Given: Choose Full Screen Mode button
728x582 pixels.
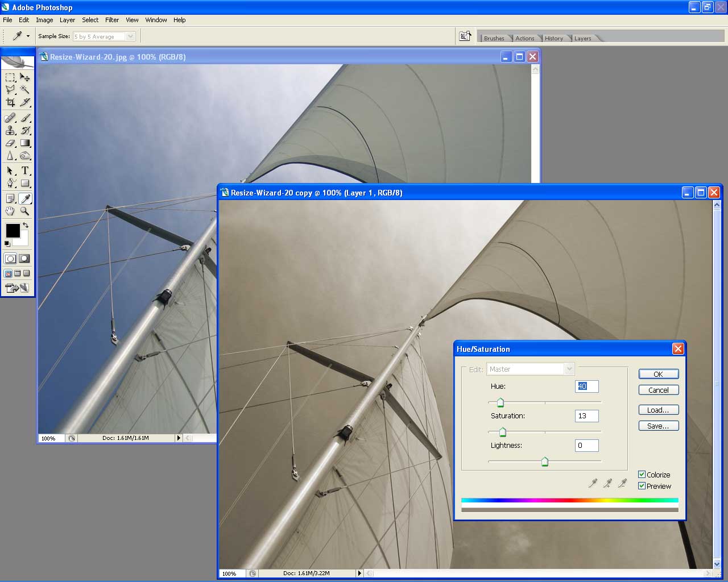Looking at the screenshot, I should pyautogui.click(x=26, y=273).
